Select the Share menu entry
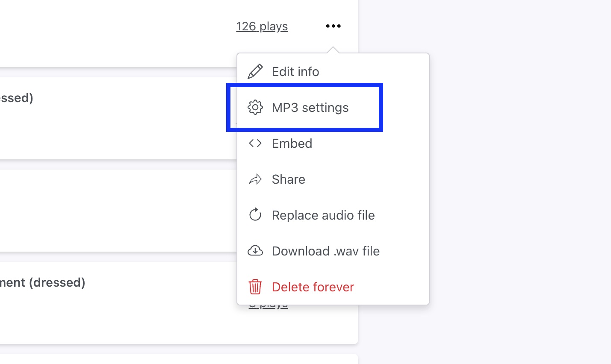 coord(289,179)
